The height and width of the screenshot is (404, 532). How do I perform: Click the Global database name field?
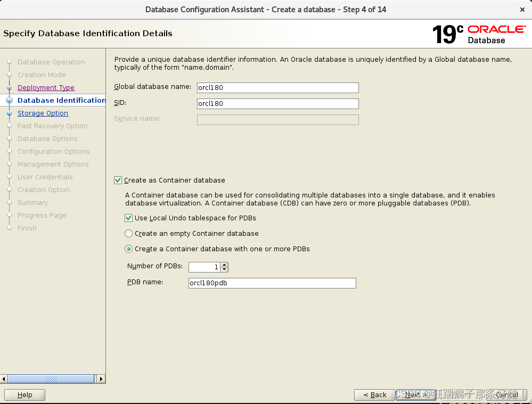(277, 87)
